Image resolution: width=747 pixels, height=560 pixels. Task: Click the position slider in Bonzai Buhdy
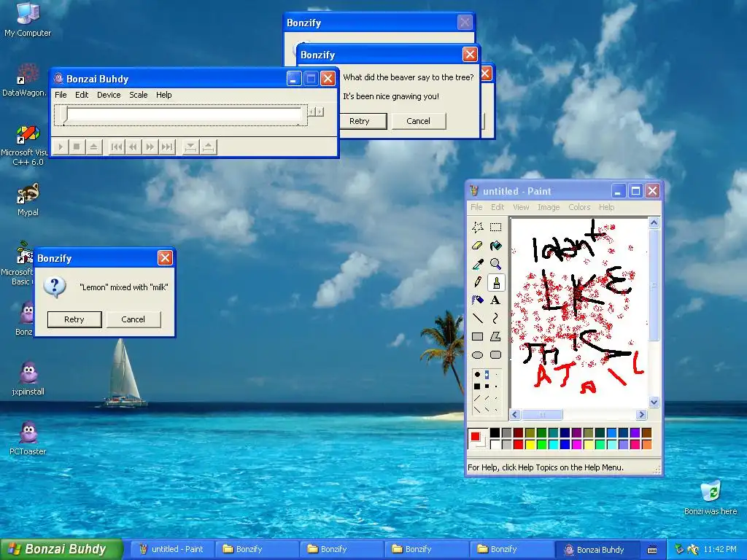point(181,115)
